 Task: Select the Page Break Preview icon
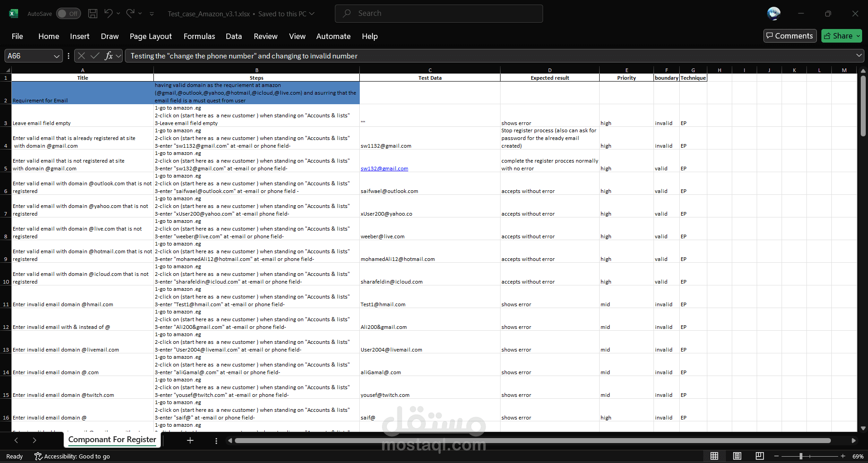pyautogui.click(x=760, y=456)
